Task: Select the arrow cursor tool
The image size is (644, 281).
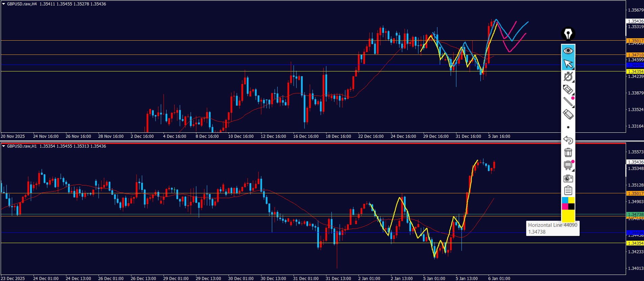Action: tap(568, 64)
